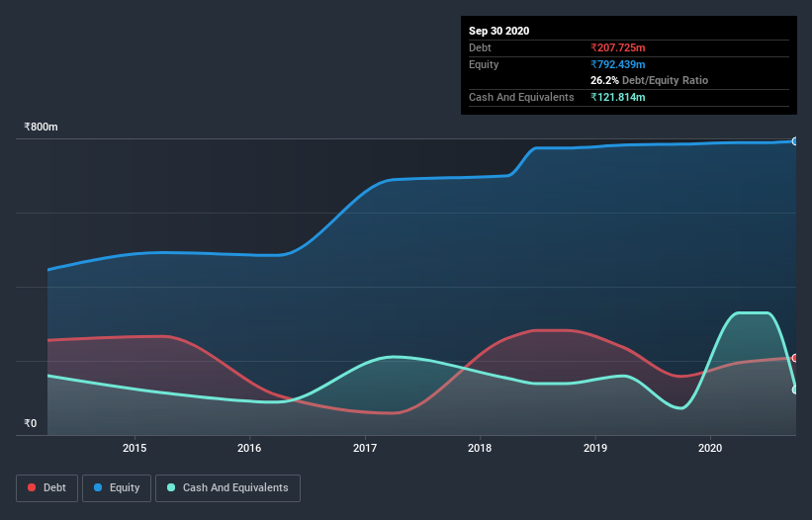Click the ₹121.814m cash value
This screenshot has height=520, width=812.
click(x=618, y=97)
